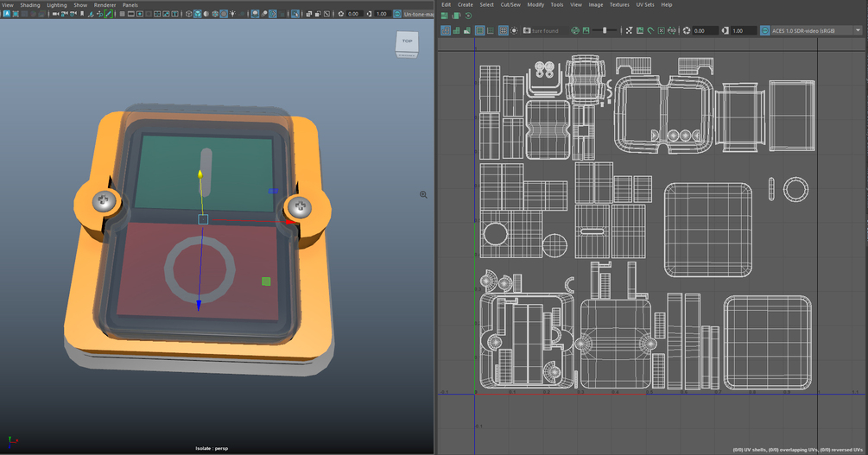Open camera bookmarks icon in viewport toolbar

(82, 14)
